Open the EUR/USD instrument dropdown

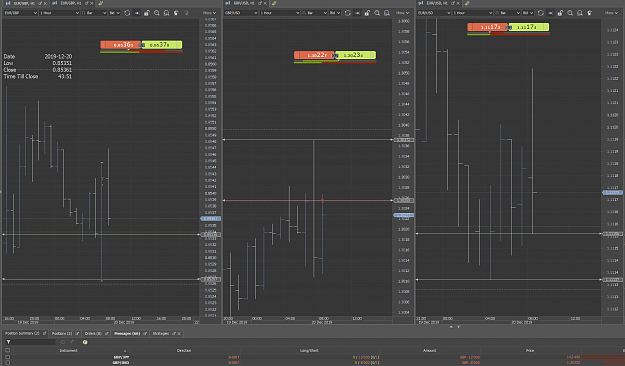434,13
